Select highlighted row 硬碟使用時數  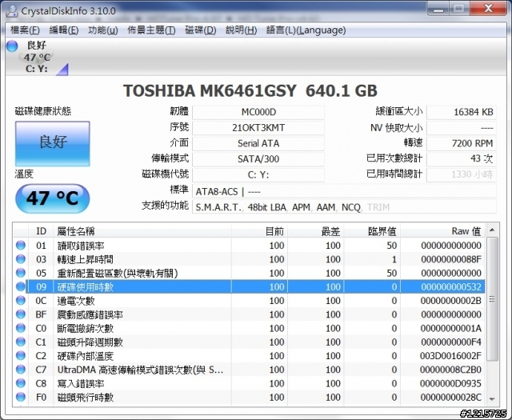tap(249, 286)
